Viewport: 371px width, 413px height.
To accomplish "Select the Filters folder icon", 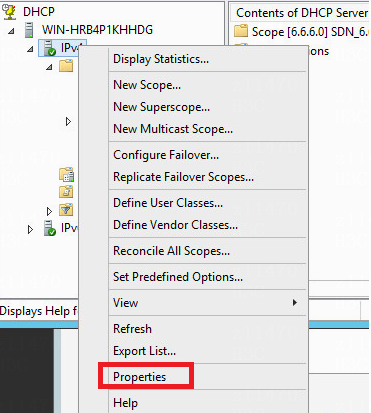I will [x=66, y=210].
